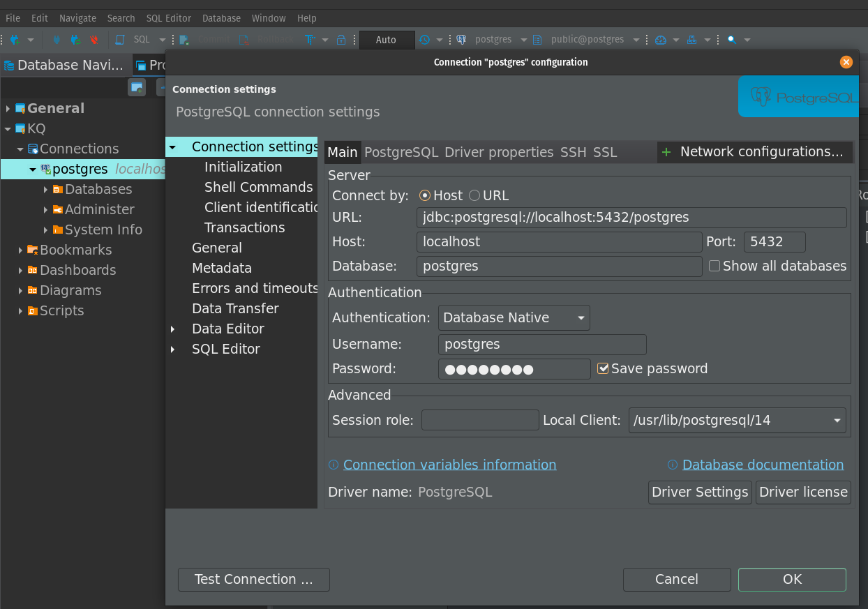Click the info icon beside Connection variables
The height and width of the screenshot is (609, 868).
point(334,465)
